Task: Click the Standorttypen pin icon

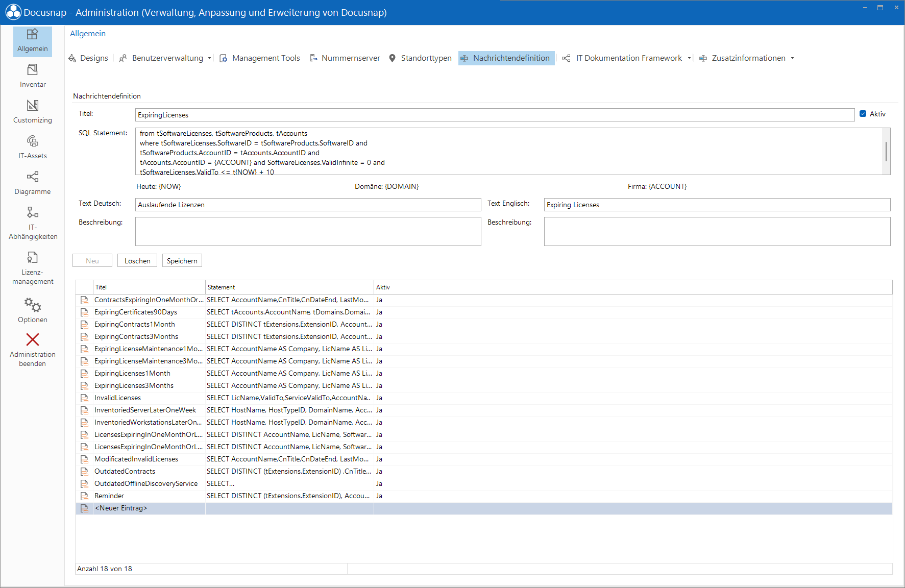Action: [x=392, y=58]
